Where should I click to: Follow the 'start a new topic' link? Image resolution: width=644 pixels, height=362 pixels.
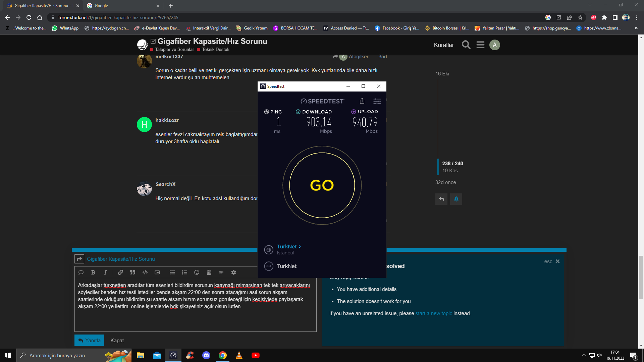434,313
